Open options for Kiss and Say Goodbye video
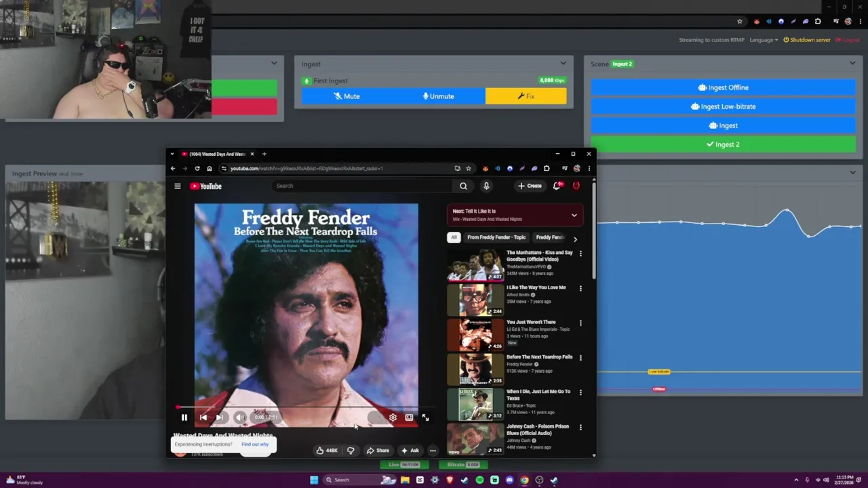Image resolution: width=868 pixels, height=488 pixels. pyautogui.click(x=580, y=253)
